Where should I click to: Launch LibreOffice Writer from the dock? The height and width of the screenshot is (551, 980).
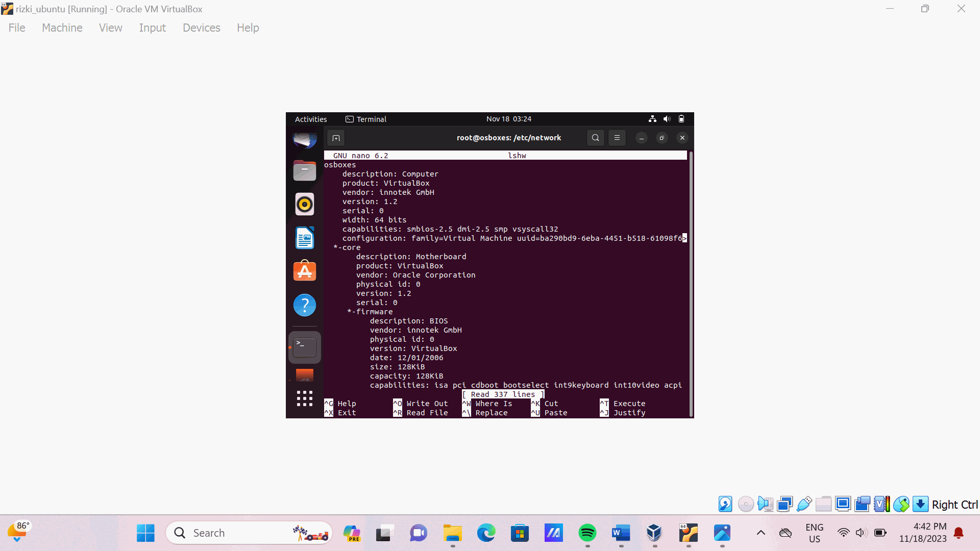(x=305, y=238)
